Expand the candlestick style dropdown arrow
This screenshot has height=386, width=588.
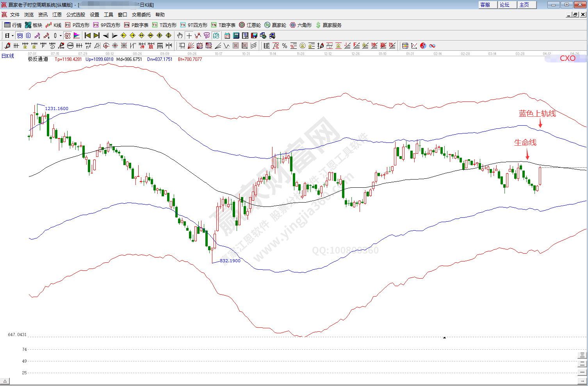[61, 36]
